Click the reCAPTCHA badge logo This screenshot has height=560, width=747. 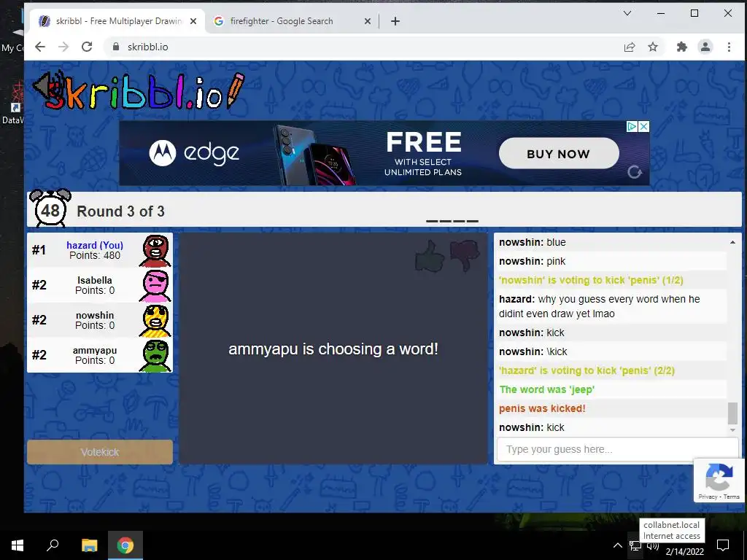click(x=719, y=477)
